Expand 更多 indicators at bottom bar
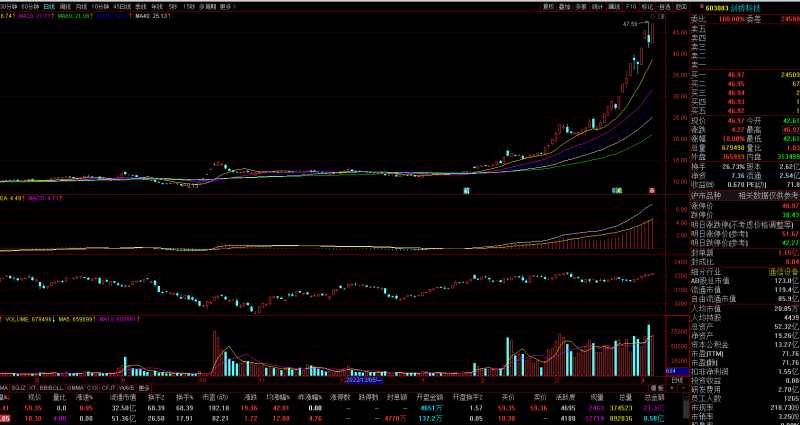 (144, 387)
